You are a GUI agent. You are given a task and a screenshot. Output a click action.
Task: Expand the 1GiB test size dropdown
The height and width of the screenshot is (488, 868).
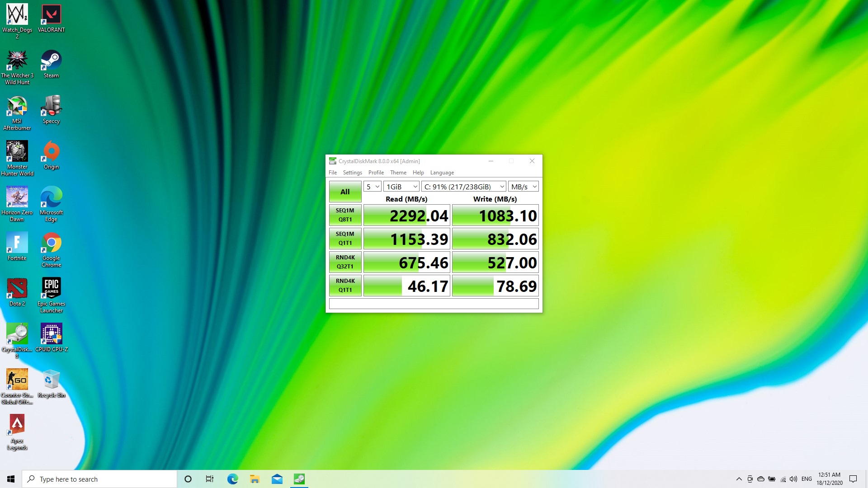click(x=401, y=187)
